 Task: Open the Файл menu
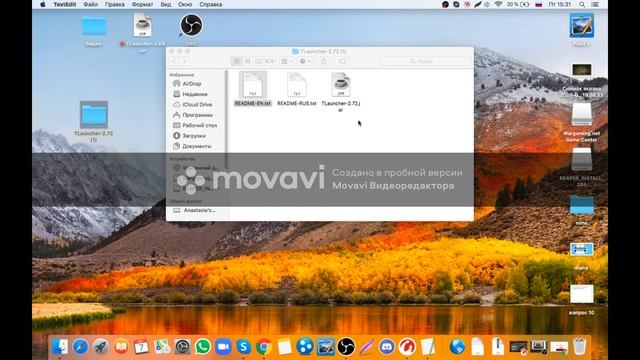click(90, 4)
